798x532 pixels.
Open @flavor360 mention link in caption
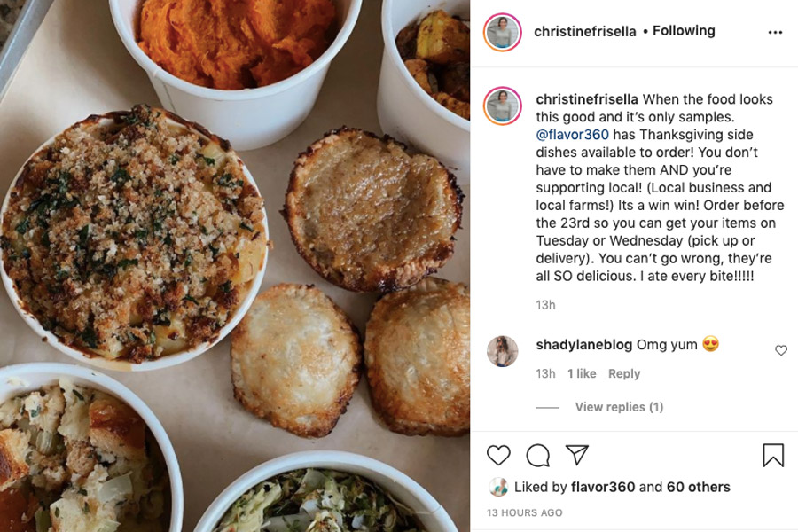click(x=572, y=135)
